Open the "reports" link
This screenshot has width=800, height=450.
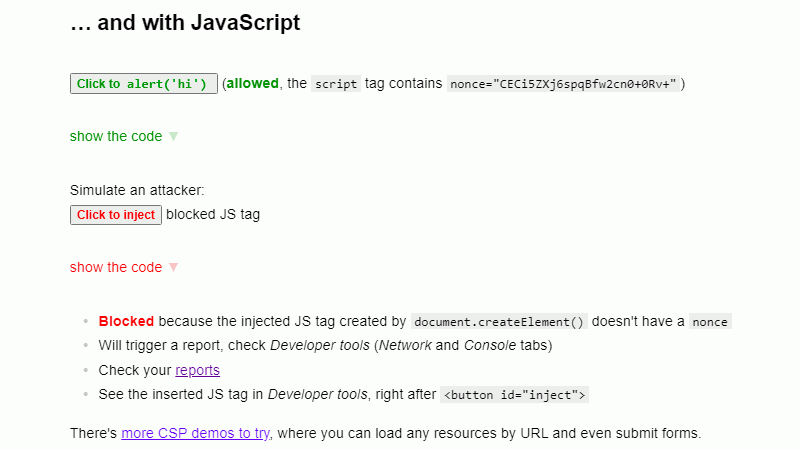(x=197, y=371)
